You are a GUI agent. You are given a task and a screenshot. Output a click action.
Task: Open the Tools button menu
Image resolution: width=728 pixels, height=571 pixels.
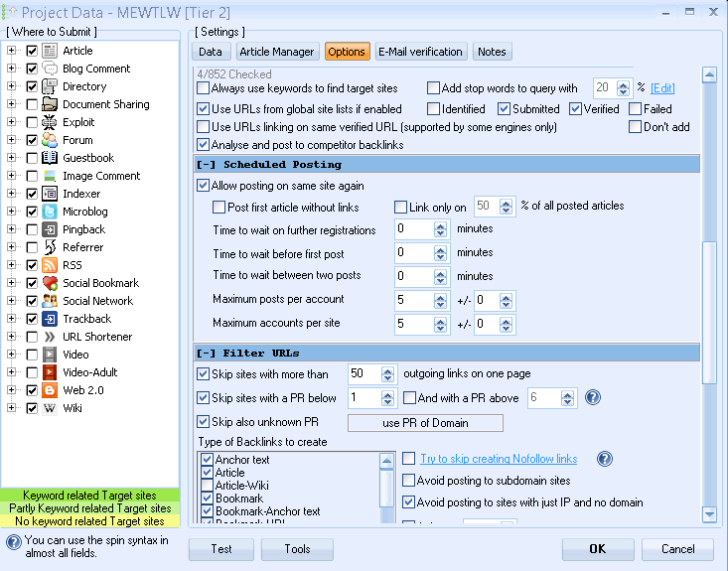(297, 549)
